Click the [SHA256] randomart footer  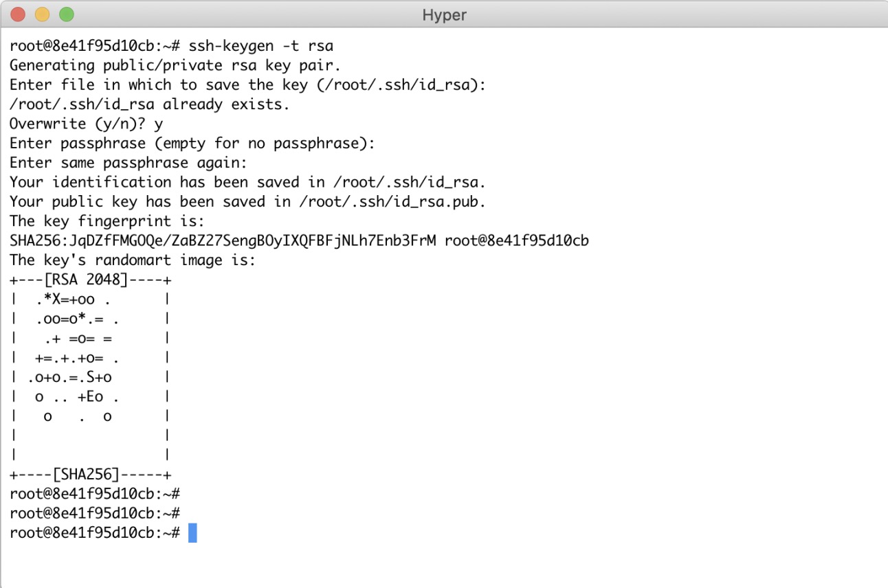pyautogui.click(x=90, y=475)
